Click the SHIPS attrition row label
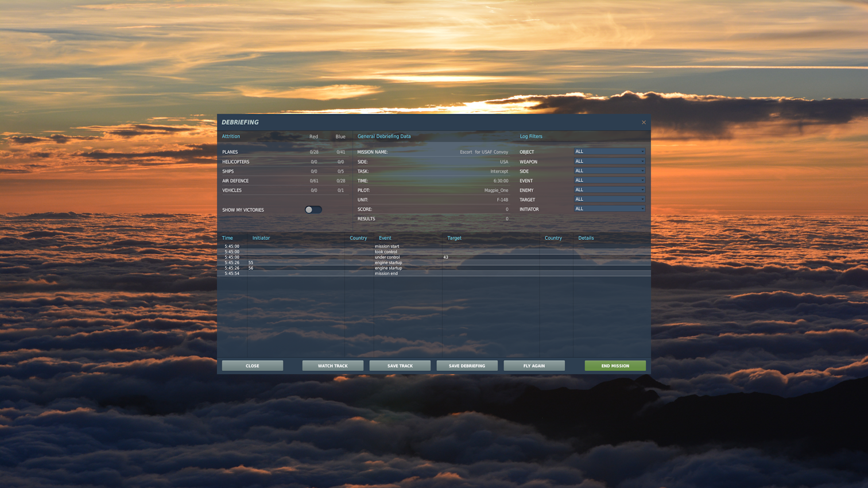 228,171
